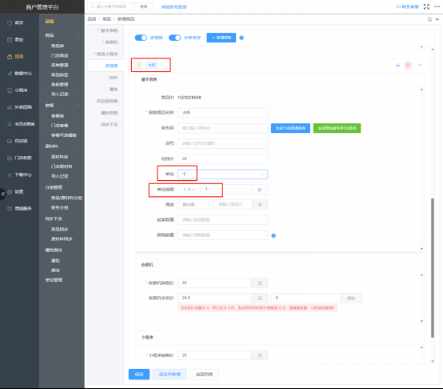Click the blue link left of the fullscreen icon
The image size is (443, 389).
pos(407,6)
